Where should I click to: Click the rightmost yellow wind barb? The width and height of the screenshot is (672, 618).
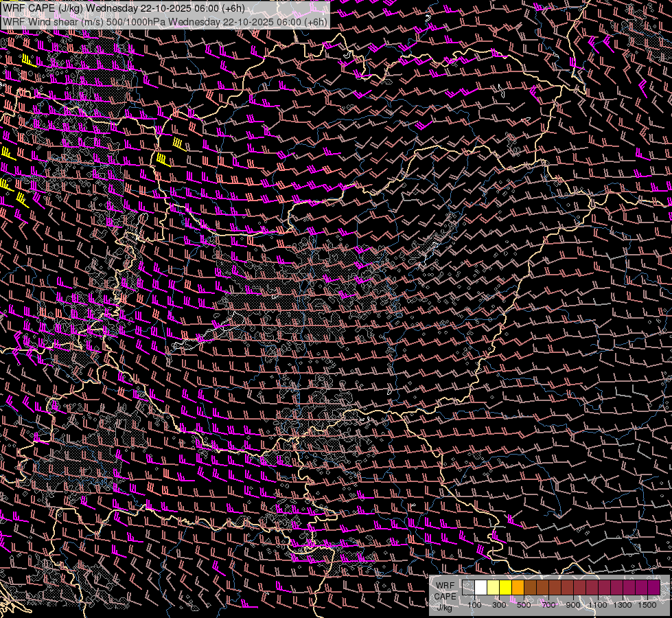pyautogui.click(x=177, y=144)
